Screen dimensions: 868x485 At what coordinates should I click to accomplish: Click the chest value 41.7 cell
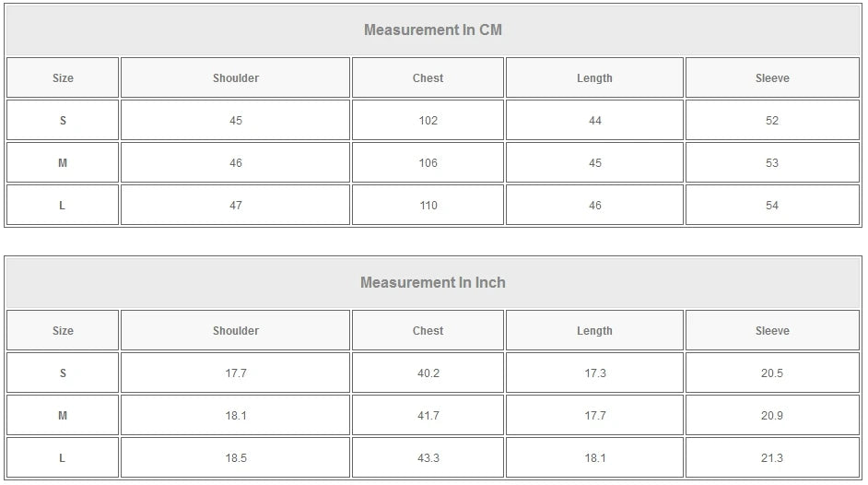428,416
